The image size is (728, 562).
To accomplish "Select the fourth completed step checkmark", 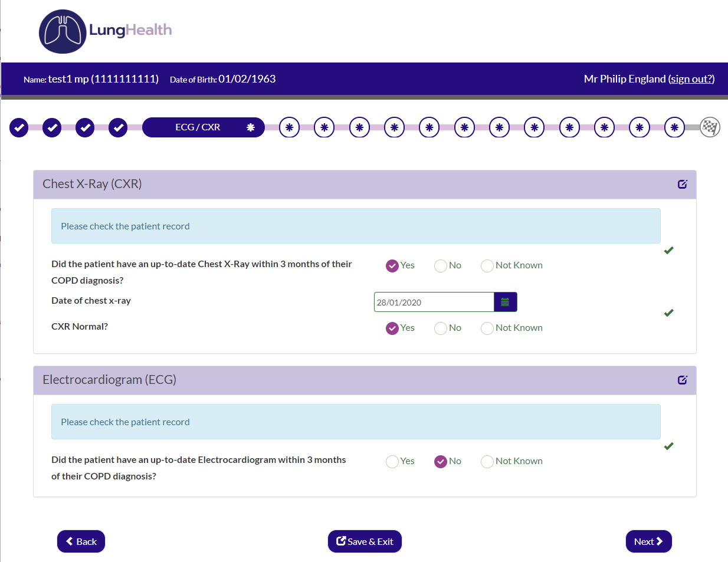I will click(118, 127).
